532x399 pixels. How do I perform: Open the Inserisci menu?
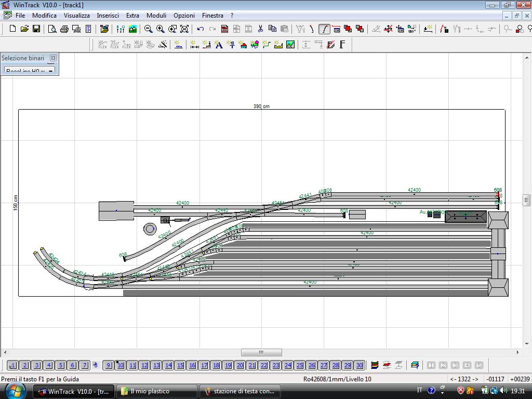pyautogui.click(x=108, y=16)
